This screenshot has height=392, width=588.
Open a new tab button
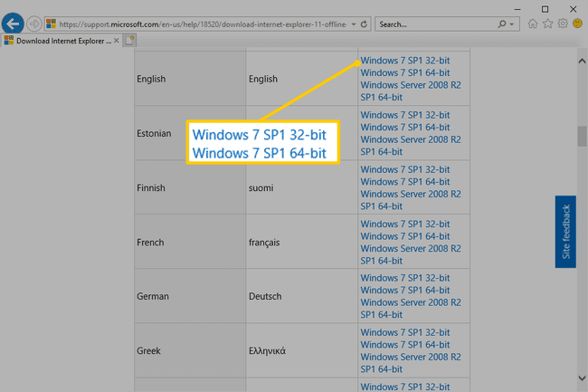pyautogui.click(x=129, y=41)
